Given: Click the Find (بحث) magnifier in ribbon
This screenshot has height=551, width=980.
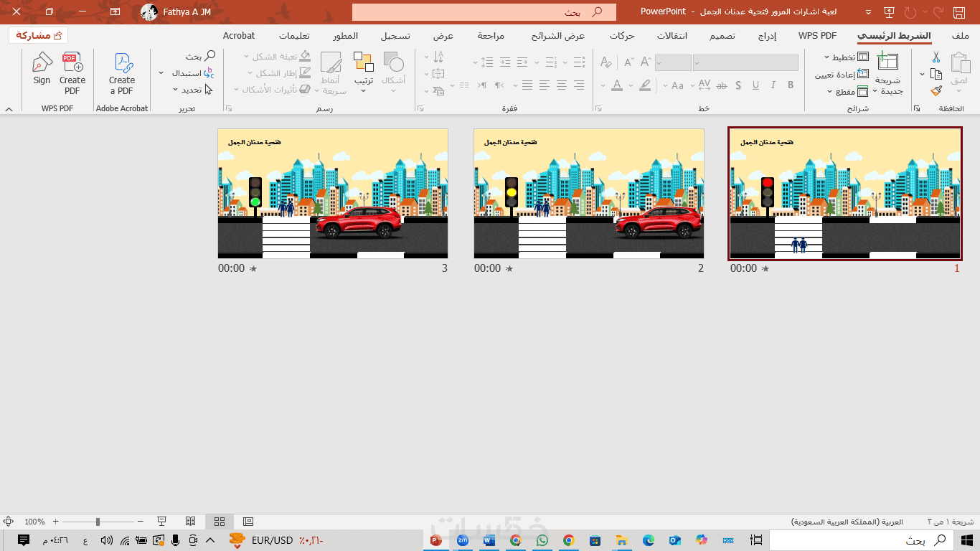Looking at the screenshot, I should tap(209, 56).
